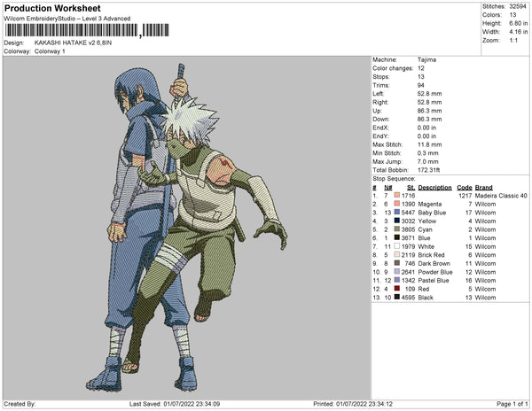Click the 'Production Worksheet' heading
This screenshot has width=532, height=411.
click(52, 8)
